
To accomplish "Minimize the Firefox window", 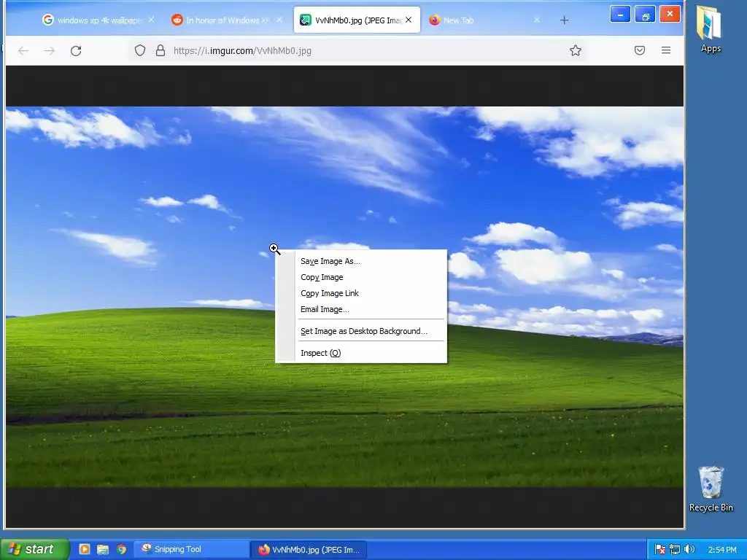I will [620, 15].
